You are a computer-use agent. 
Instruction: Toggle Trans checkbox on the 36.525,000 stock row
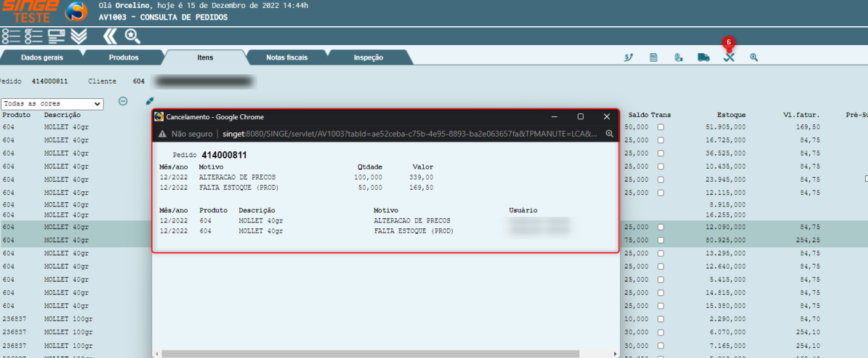661,154
